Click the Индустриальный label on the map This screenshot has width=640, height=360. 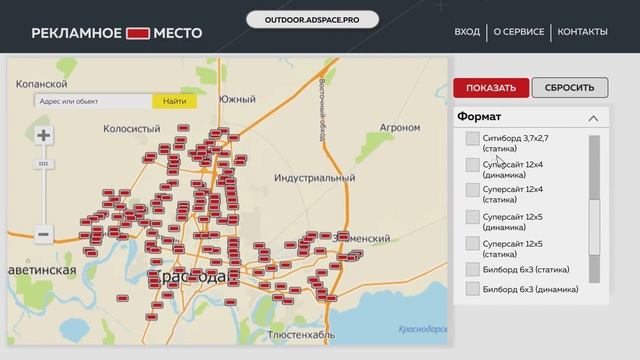click(x=314, y=178)
